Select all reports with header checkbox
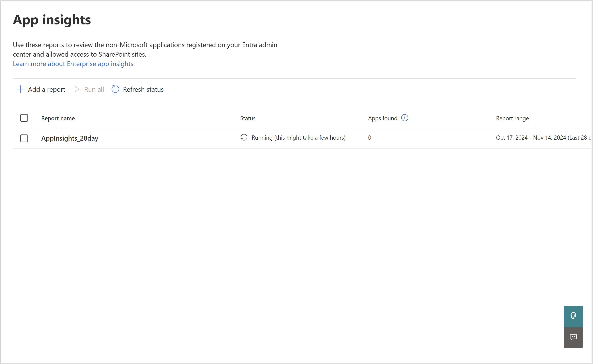 coord(24,118)
